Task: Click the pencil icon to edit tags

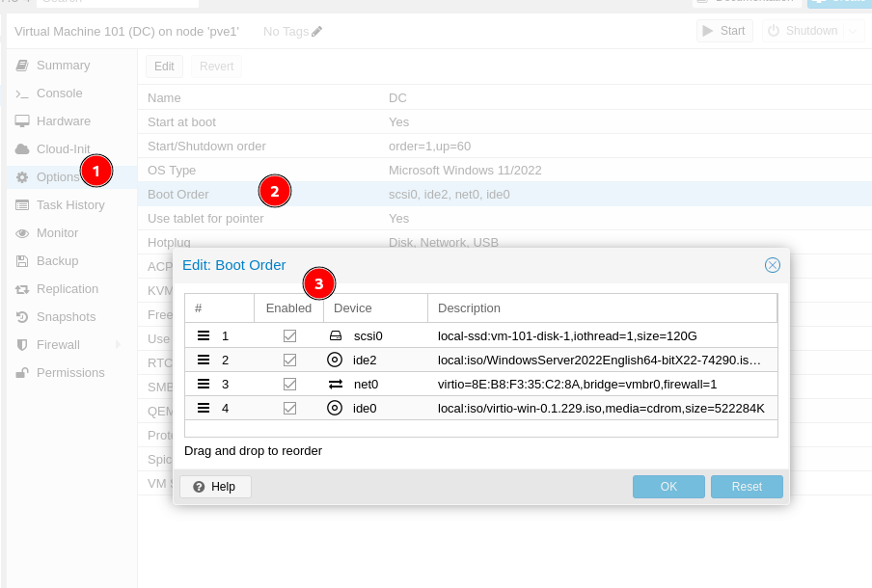Action: 317,32
